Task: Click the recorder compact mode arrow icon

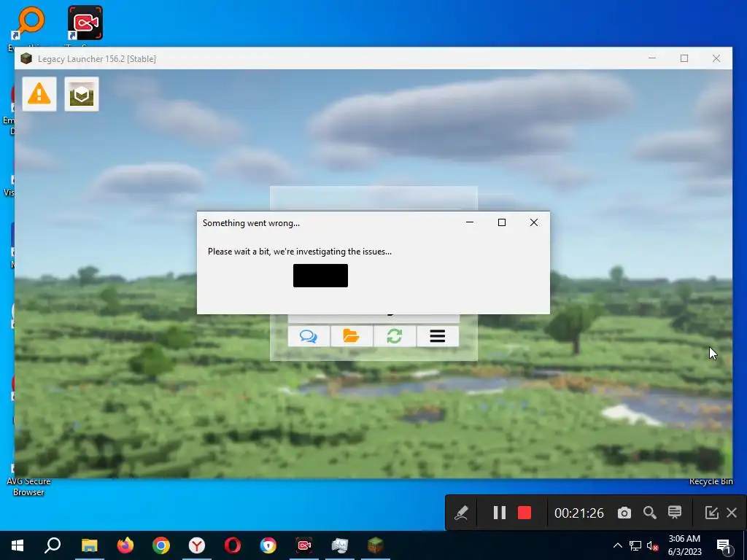Action: point(711,513)
